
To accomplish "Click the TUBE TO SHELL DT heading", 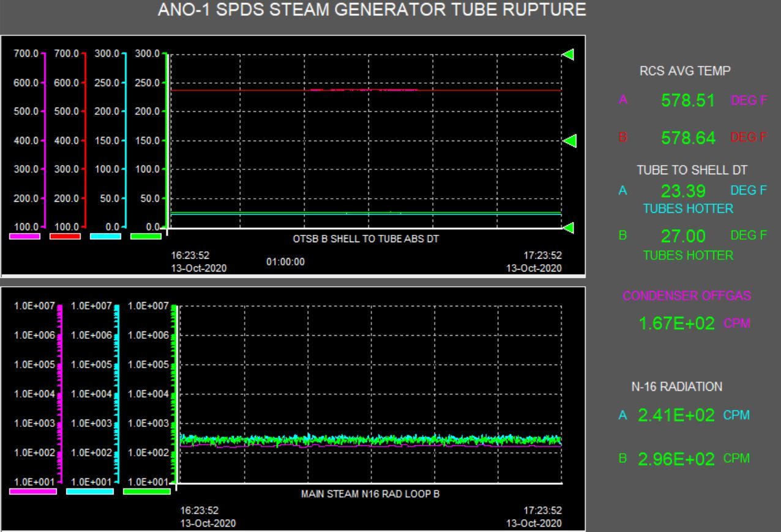I will click(x=692, y=171).
